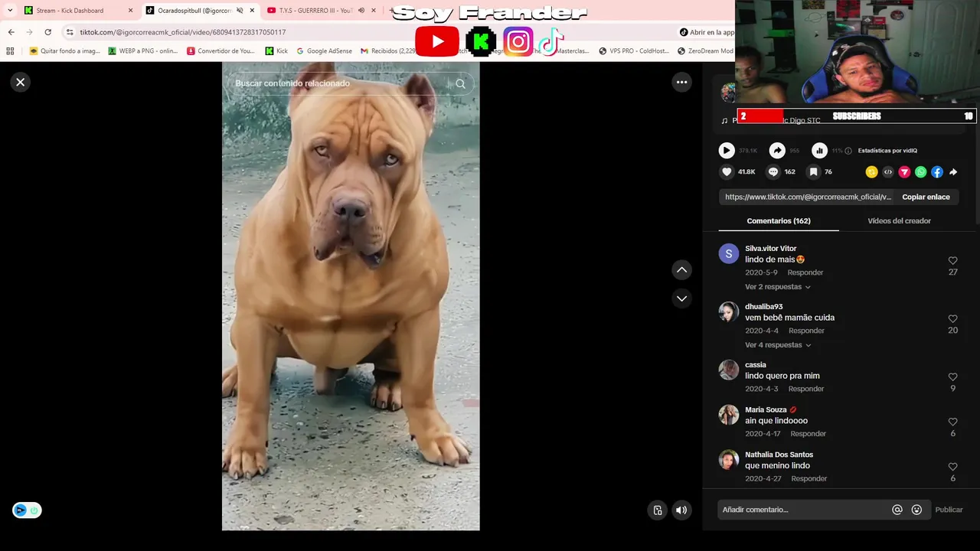Reply to Silva.vitor Vitor's comment via 'Responder'
This screenshot has height=551, width=980.
[805, 272]
